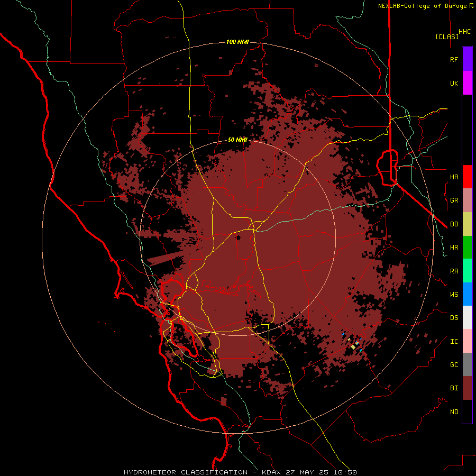This screenshot has height=476, width=476.
Task: Click the RF purple legend swatch
Action: coord(467,59)
